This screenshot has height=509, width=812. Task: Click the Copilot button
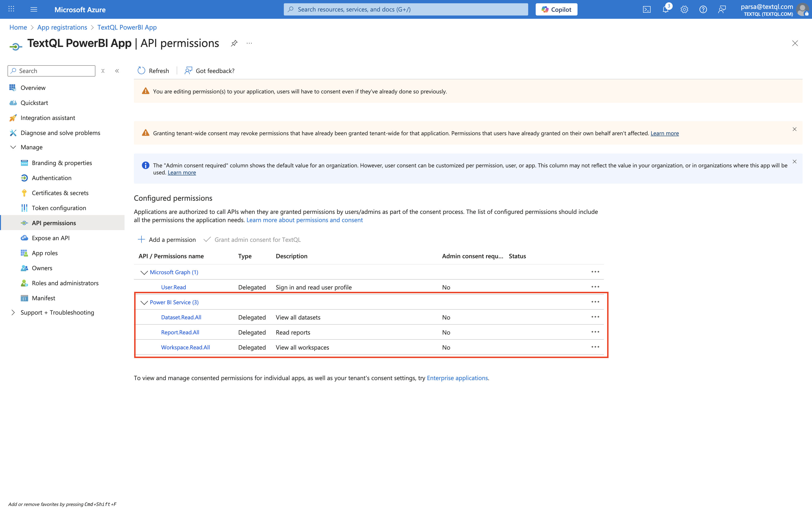(x=556, y=9)
